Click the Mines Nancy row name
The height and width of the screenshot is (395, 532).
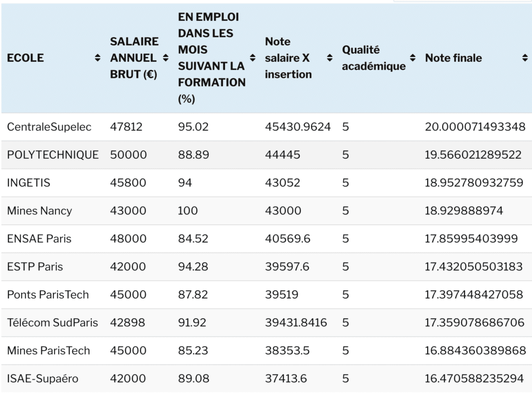tap(39, 211)
